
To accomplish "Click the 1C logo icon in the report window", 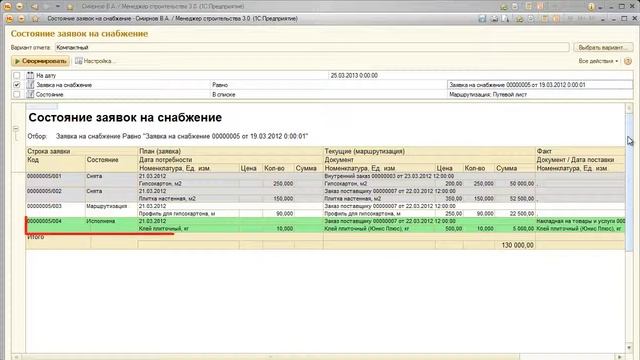I will click(x=9, y=19).
